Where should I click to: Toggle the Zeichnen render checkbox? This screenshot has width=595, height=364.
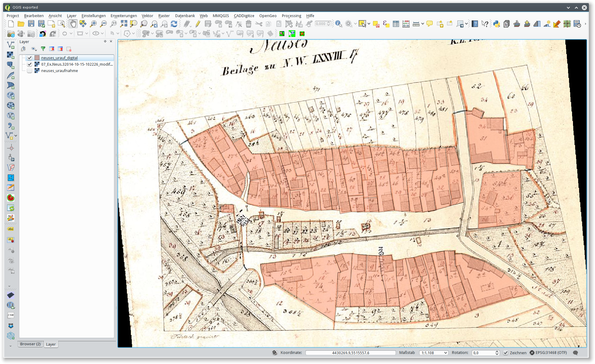pos(506,353)
